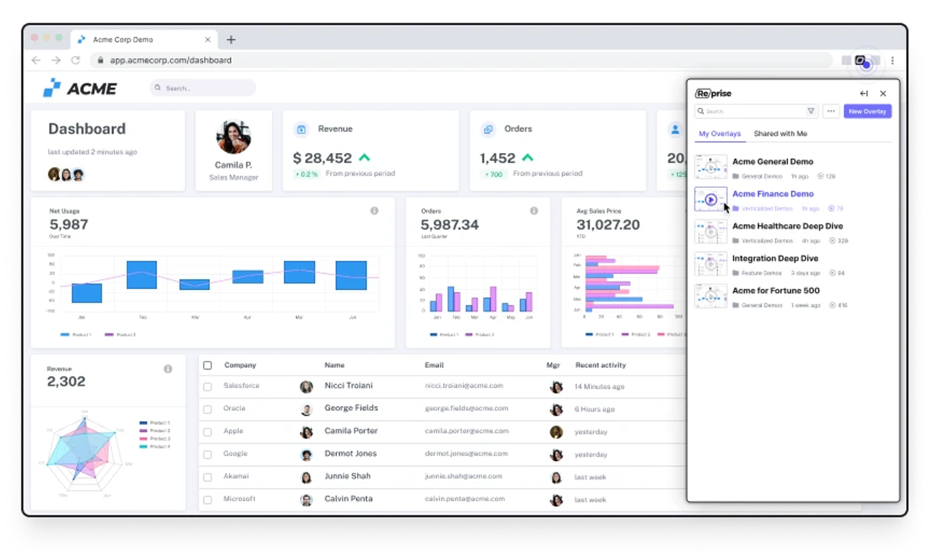Click the Email column header
The height and width of the screenshot is (560, 930).
(x=434, y=366)
